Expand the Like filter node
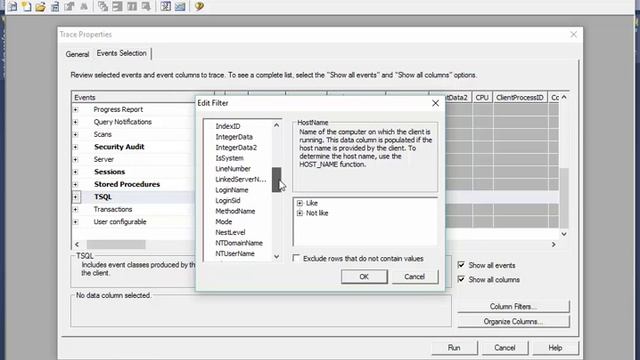 tap(300, 203)
